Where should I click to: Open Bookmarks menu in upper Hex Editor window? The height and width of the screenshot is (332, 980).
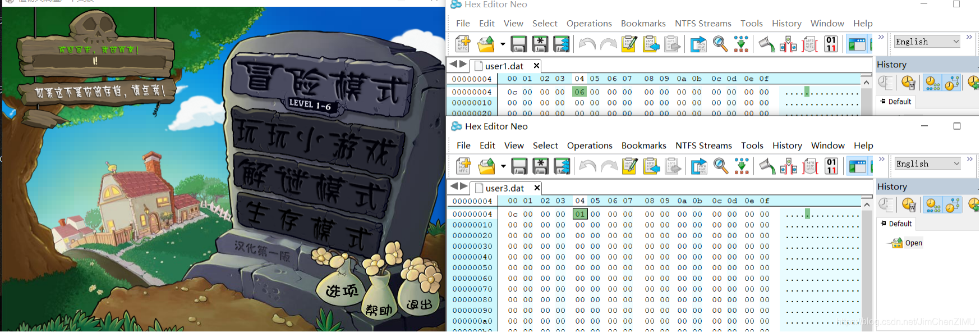coord(643,23)
